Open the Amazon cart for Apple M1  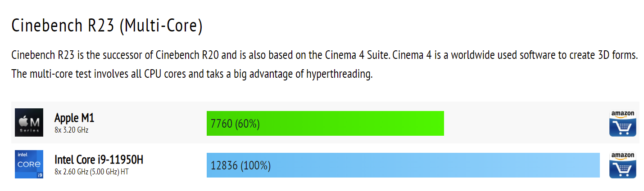pyautogui.click(x=622, y=123)
